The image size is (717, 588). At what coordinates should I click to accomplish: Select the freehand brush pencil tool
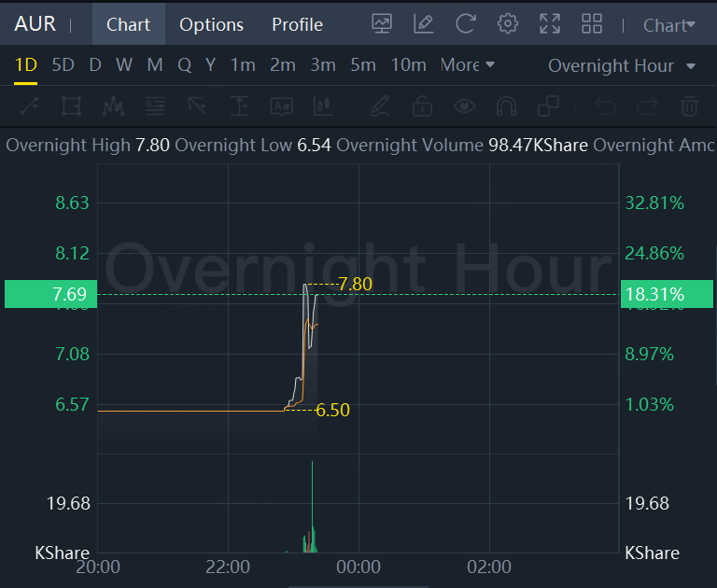click(380, 106)
